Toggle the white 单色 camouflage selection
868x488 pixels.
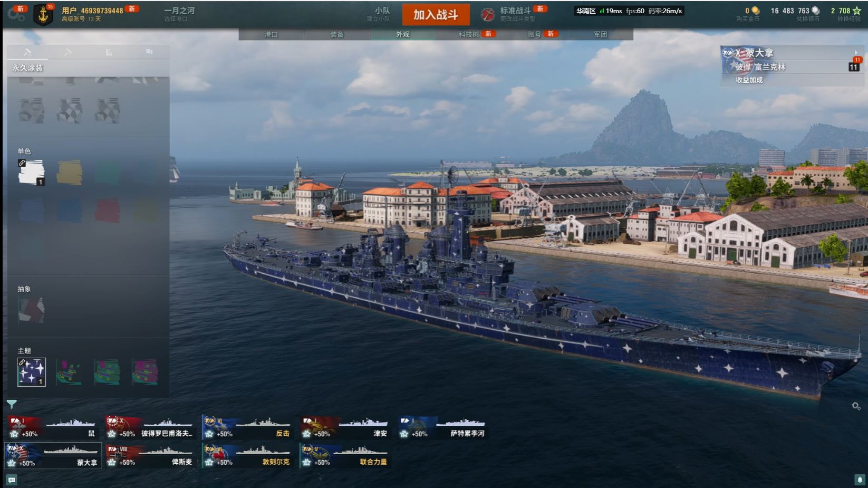31,173
